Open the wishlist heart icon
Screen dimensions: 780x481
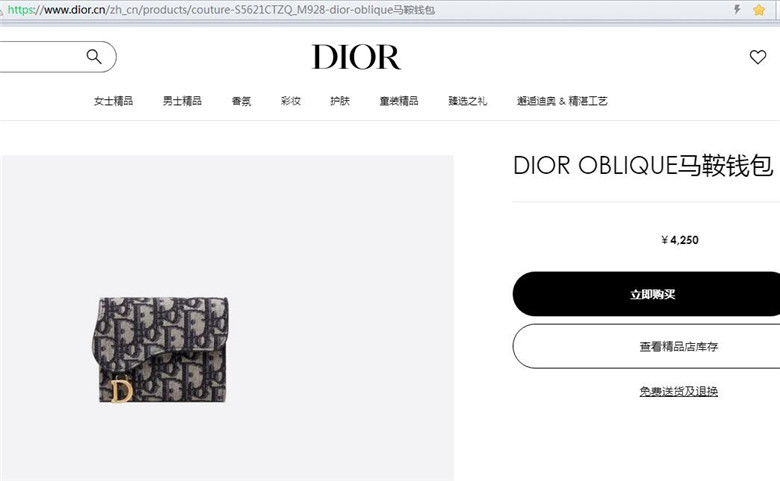758,57
